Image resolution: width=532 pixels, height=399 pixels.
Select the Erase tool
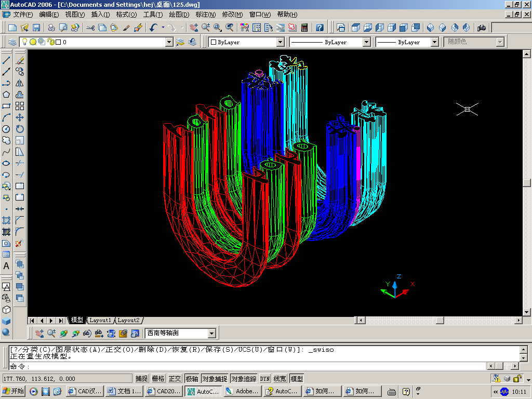[x=20, y=60]
